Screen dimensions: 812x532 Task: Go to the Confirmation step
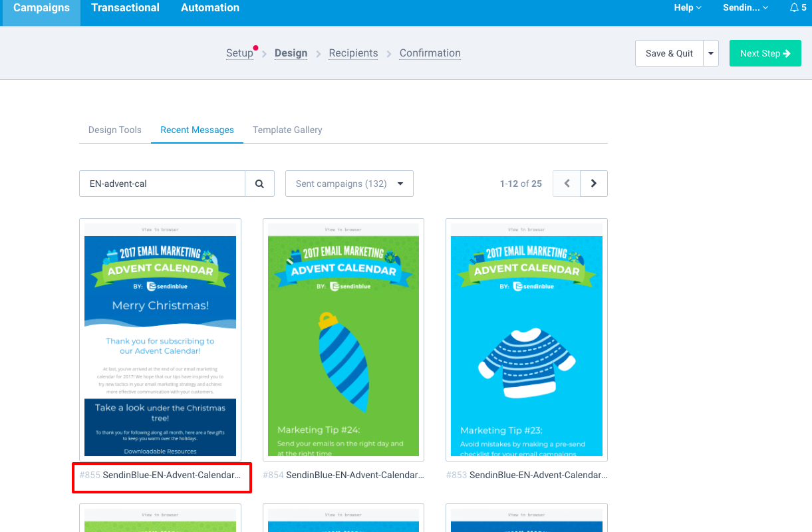430,53
